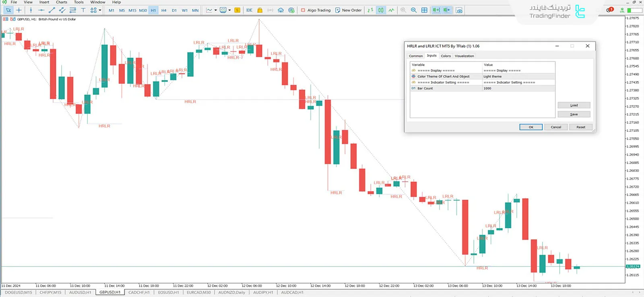Choose the text label tool
Viewport: 644px width, 297px height.
coord(83,10)
